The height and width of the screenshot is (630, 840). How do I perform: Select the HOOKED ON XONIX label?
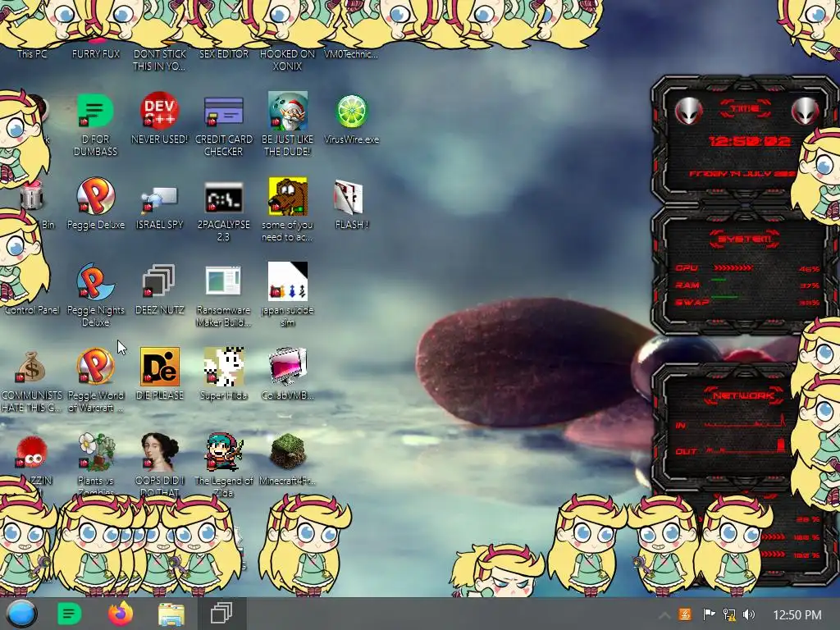click(x=288, y=60)
